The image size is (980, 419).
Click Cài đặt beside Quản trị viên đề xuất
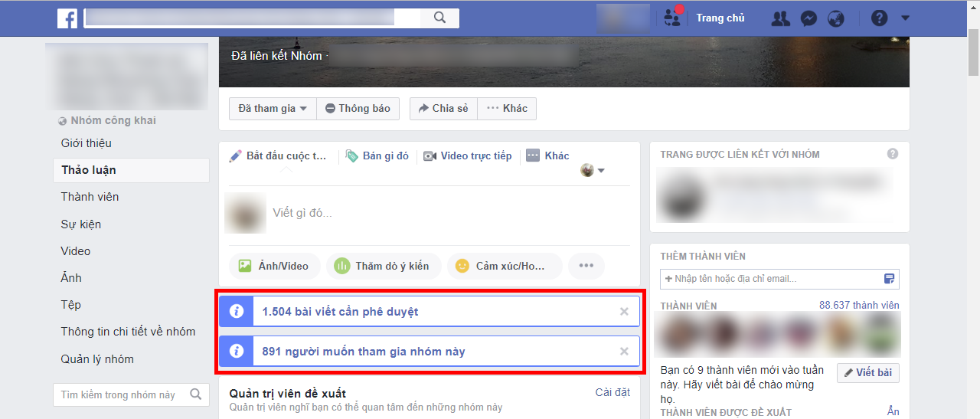(x=612, y=392)
